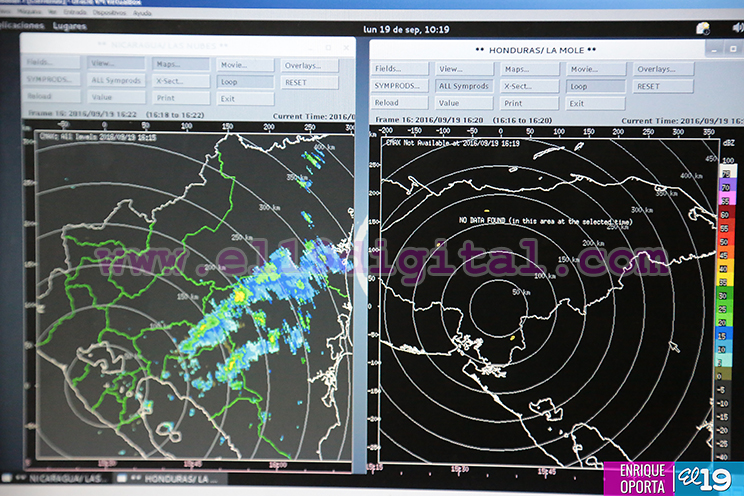Open the Aplicaciones menu in top panel
744x496 pixels.
point(21,25)
